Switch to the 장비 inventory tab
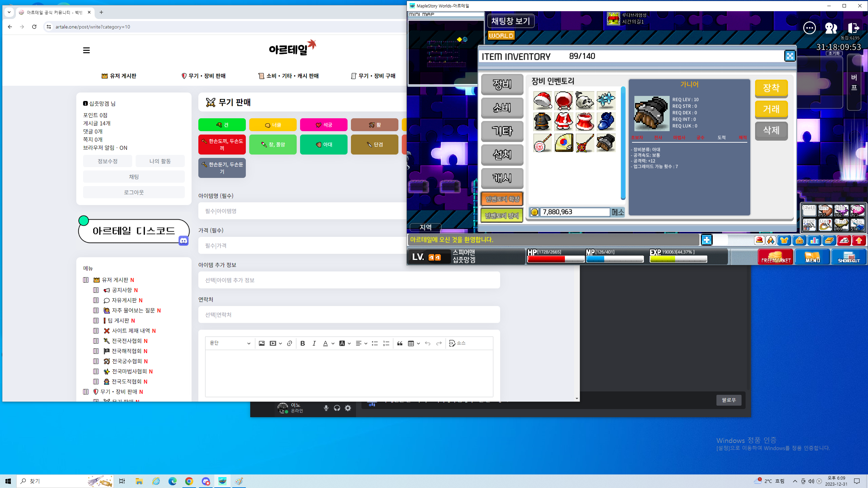868x488 pixels. click(502, 84)
